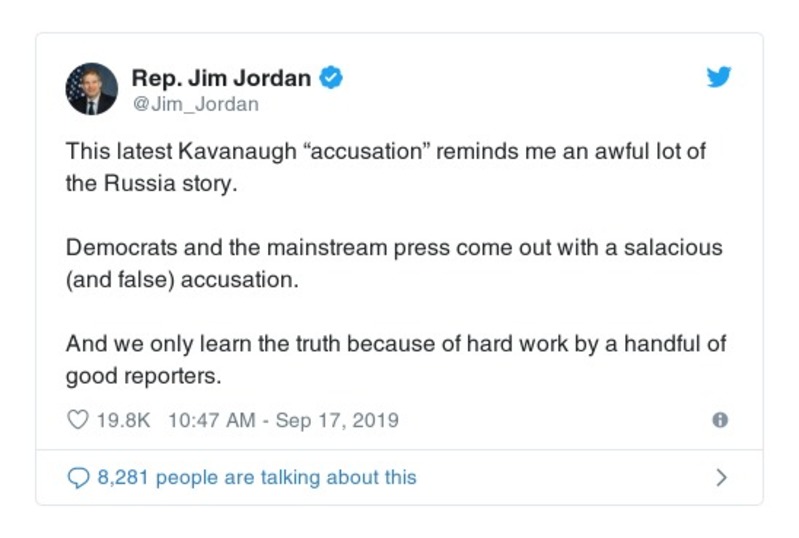Click the text "(and false) accusation."
Screen dimensions: 799x538
tap(182, 281)
